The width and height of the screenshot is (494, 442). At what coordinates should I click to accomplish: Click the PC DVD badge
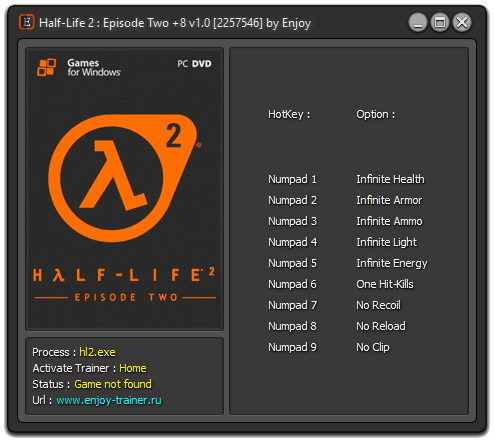pyautogui.click(x=194, y=64)
